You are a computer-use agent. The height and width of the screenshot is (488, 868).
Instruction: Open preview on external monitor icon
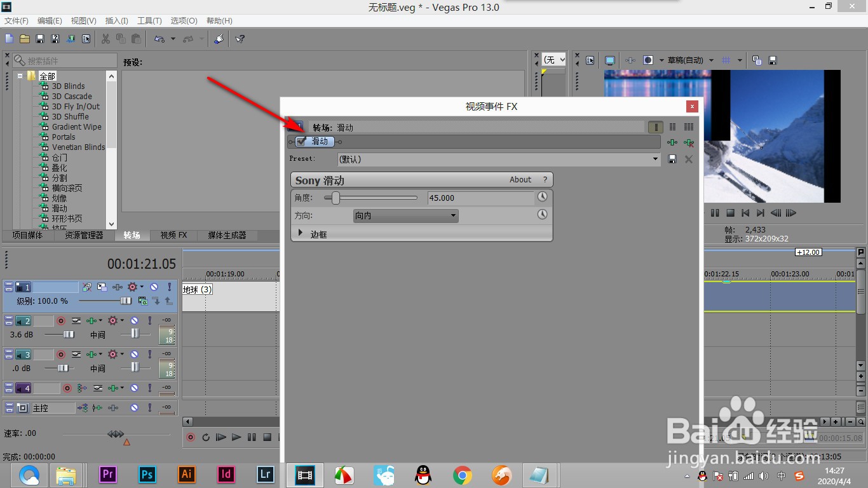[610, 60]
